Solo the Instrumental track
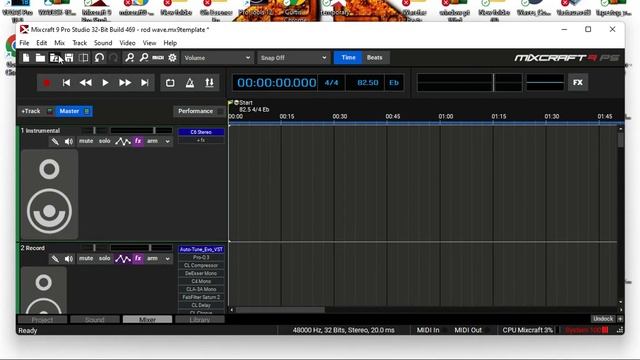Image resolution: width=640 pixels, height=360 pixels. [x=104, y=141]
